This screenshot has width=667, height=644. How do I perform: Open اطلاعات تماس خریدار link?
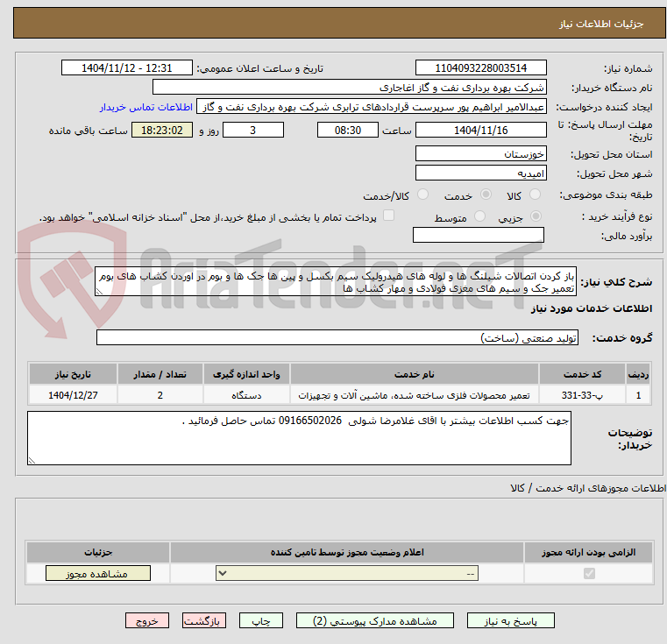(146, 107)
